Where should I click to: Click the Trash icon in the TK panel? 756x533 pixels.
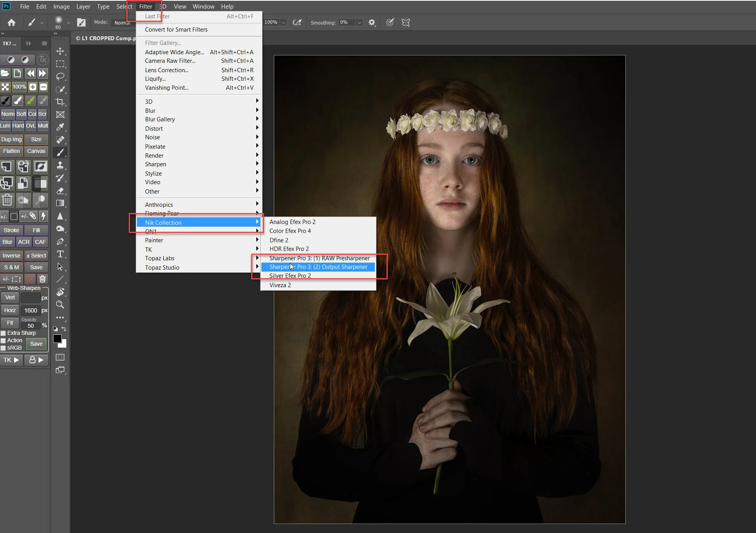[x=7, y=200]
